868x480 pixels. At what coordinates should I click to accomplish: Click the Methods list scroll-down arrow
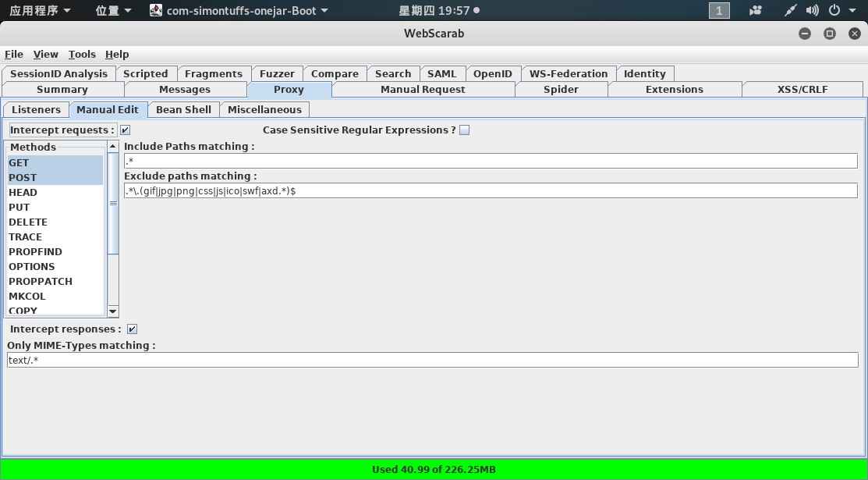point(113,311)
